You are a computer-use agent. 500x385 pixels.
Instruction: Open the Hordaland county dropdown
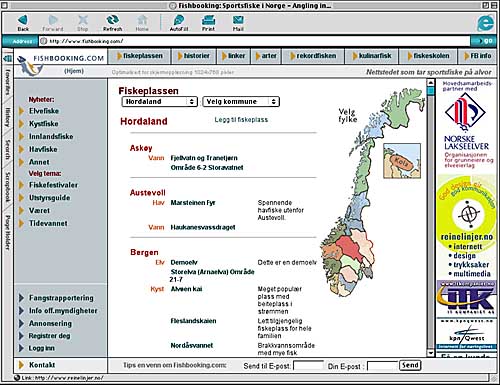click(x=160, y=102)
